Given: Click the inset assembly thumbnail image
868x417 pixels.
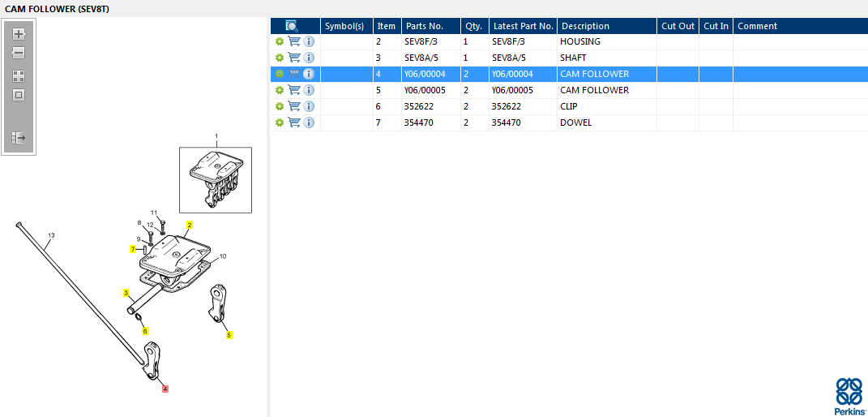Looking at the screenshot, I should point(216,180).
